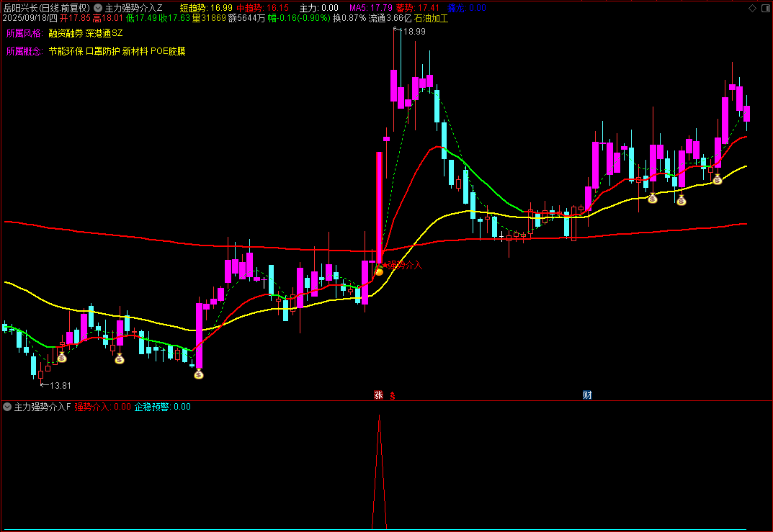Click the 涨 marker at the chart bottom

click(379, 395)
